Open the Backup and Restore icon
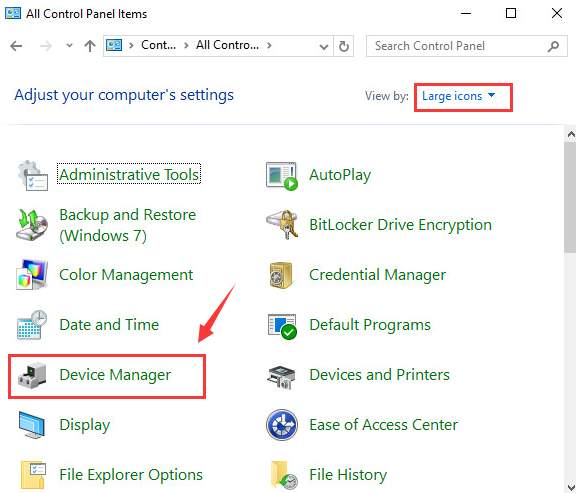576x493 pixels. tap(32, 224)
